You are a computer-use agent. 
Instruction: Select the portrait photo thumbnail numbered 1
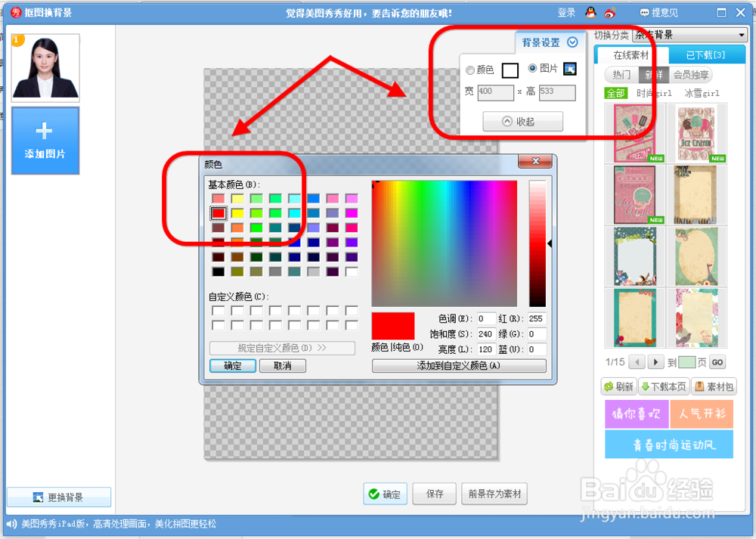point(45,67)
